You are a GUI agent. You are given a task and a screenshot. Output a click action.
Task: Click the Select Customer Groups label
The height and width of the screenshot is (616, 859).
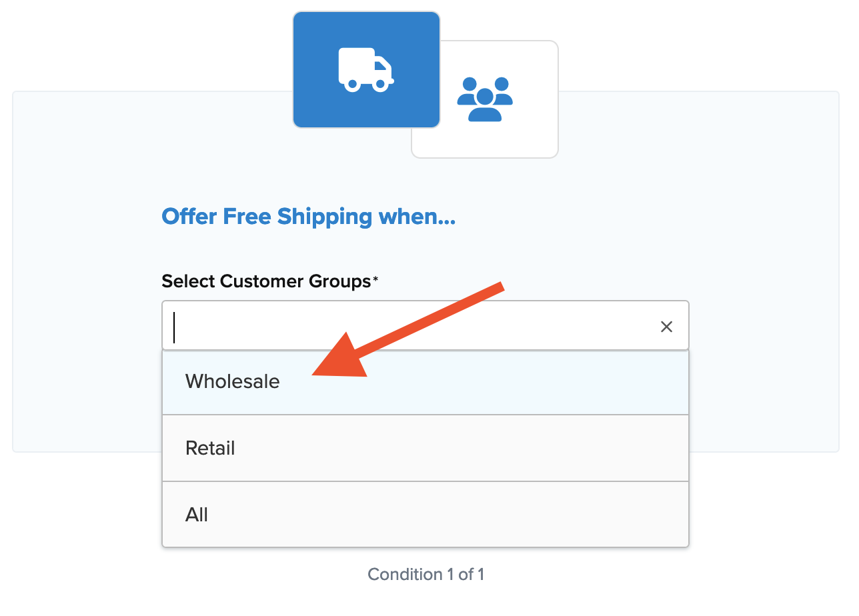265,281
